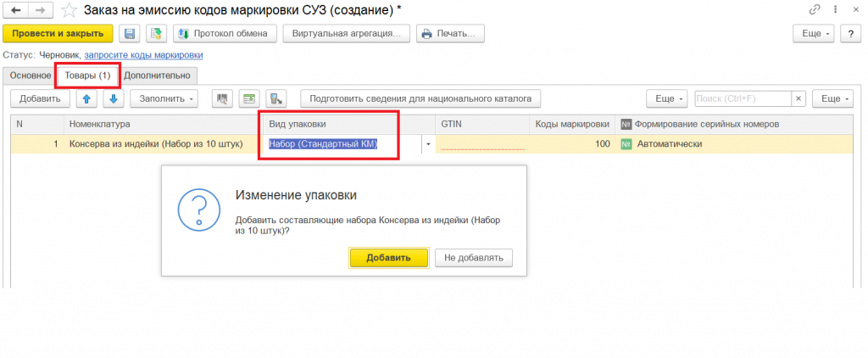The image size is (868, 358).
Task: Open more options with vertical dots icon
Action: (x=833, y=10)
